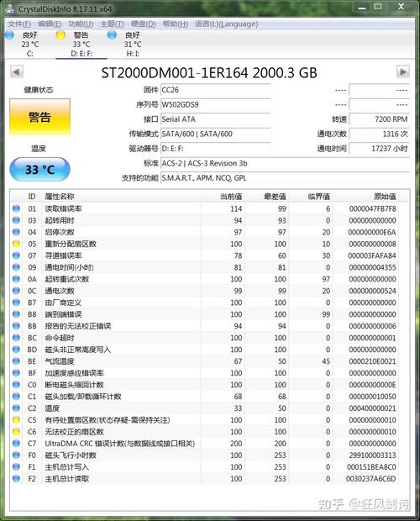The image size is (420, 521).
Task: Click blue status icon for attribute 0C
Action: [x=16, y=291]
